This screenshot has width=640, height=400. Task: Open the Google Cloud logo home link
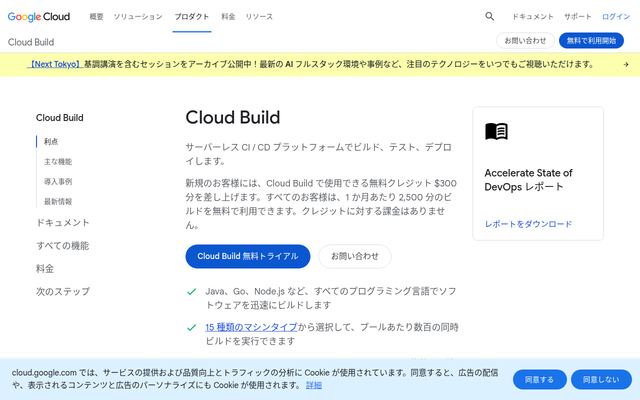click(x=39, y=17)
